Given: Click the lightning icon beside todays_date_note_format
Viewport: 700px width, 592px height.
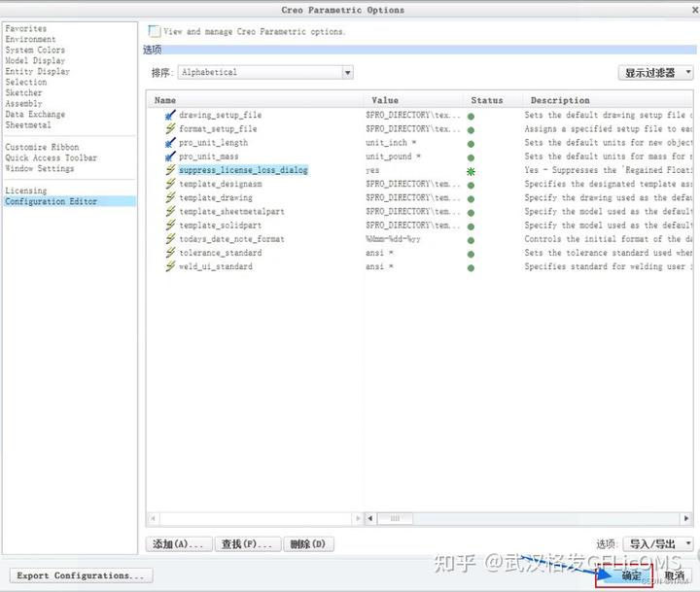Looking at the screenshot, I should (x=170, y=239).
